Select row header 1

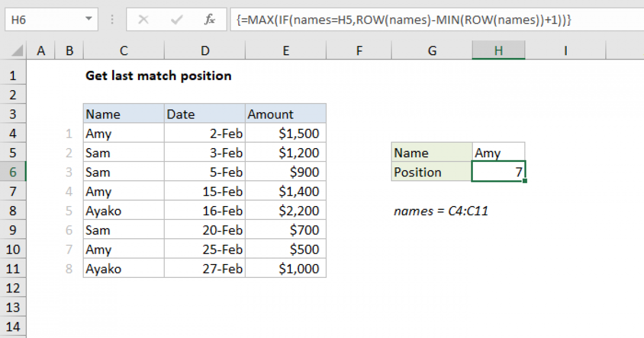coord(13,75)
